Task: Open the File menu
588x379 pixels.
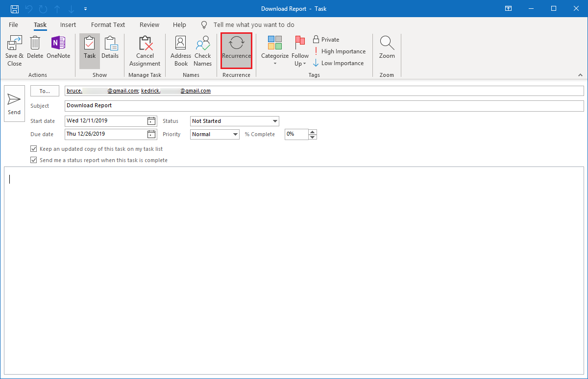Action: click(13, 24)
